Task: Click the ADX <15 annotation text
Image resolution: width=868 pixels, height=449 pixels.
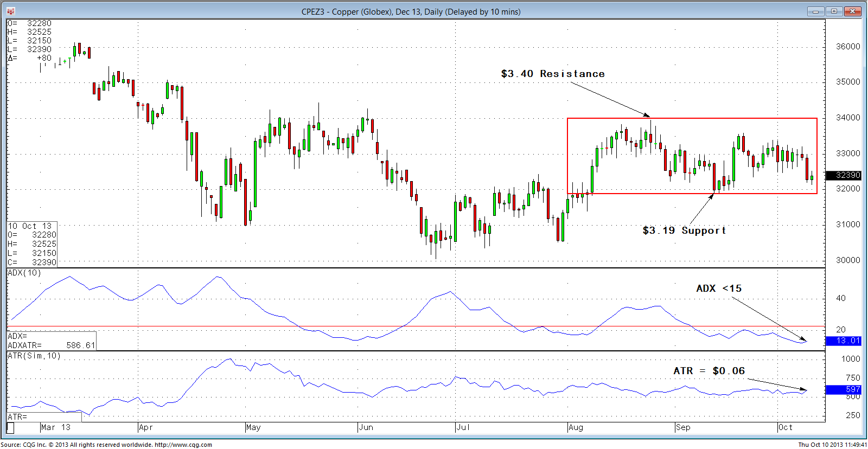Action: point(718,288)
